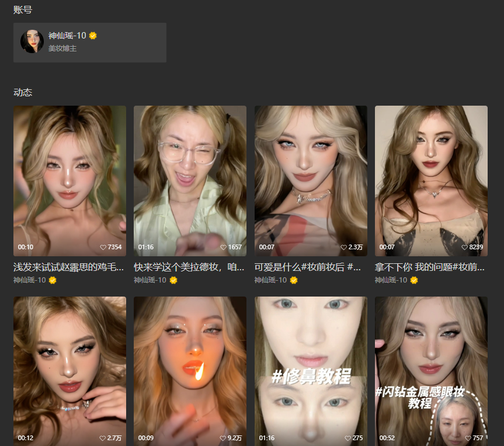
Task: Open the 神仙瑶-10 account profile avatar
Action: pos(32,42)
